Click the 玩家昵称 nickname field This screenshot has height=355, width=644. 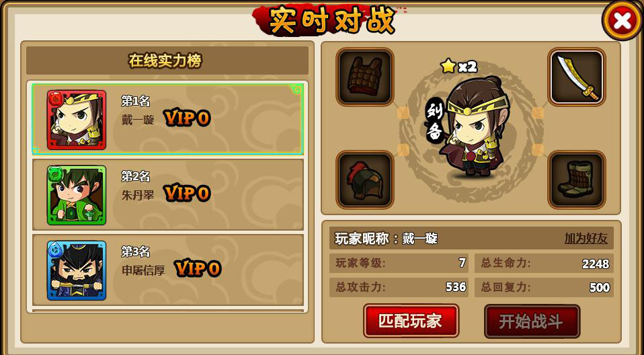471,238
